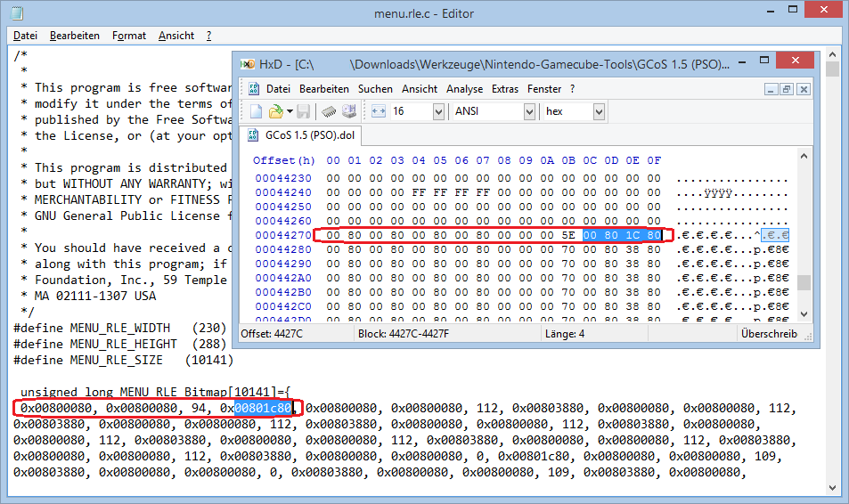The width and height of the screenshot is (849, 504).
Task: Click the Editor scrollbar up arrow
Action: coord(832,54)
